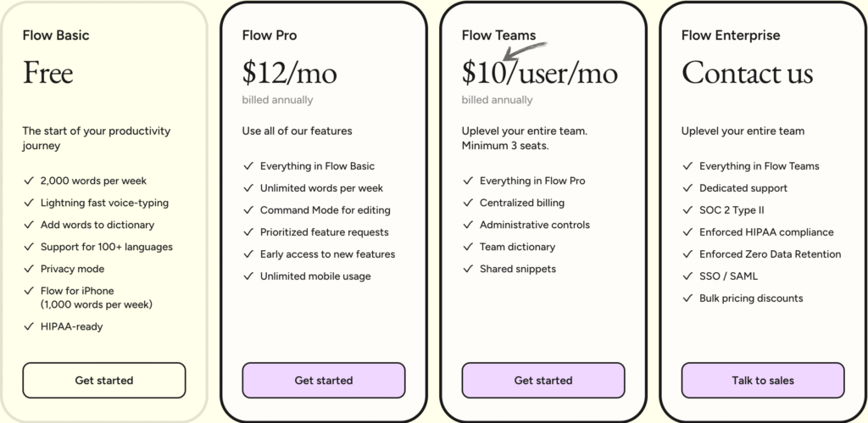This screenshot has height=423, width=868.
Task: Click checkmark next to Unlimited mobile usage
Action: (248, 276)
